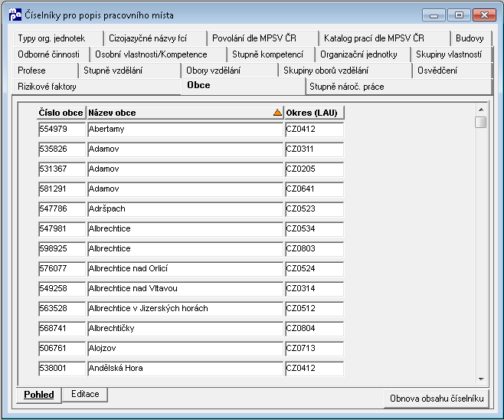The image size is (504, 420).
Task: Click district code CZ0641
Action: (314, 189)
